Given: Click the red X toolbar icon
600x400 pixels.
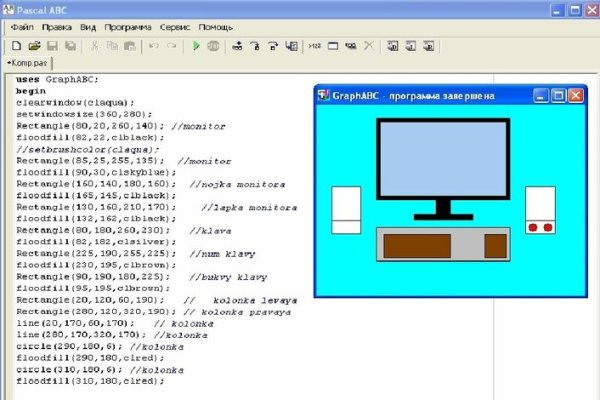Looking at the screenshot, I should [x=369, y=46].
